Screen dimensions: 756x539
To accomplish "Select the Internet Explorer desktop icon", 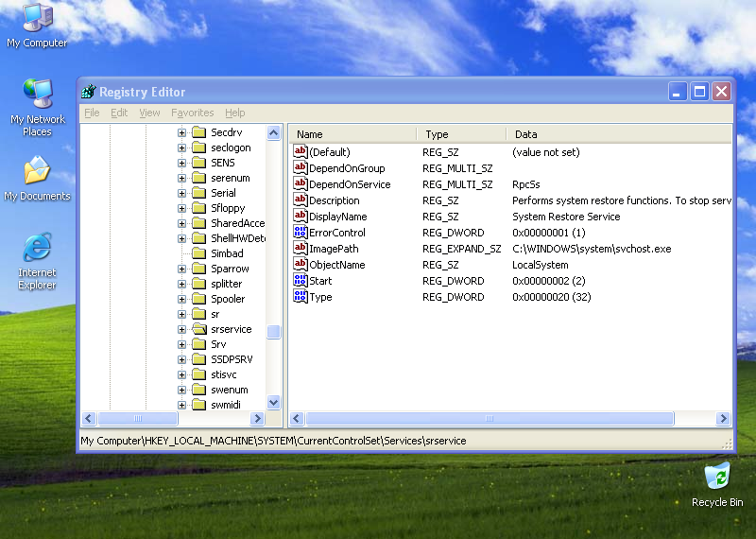I will coord(37,261).
